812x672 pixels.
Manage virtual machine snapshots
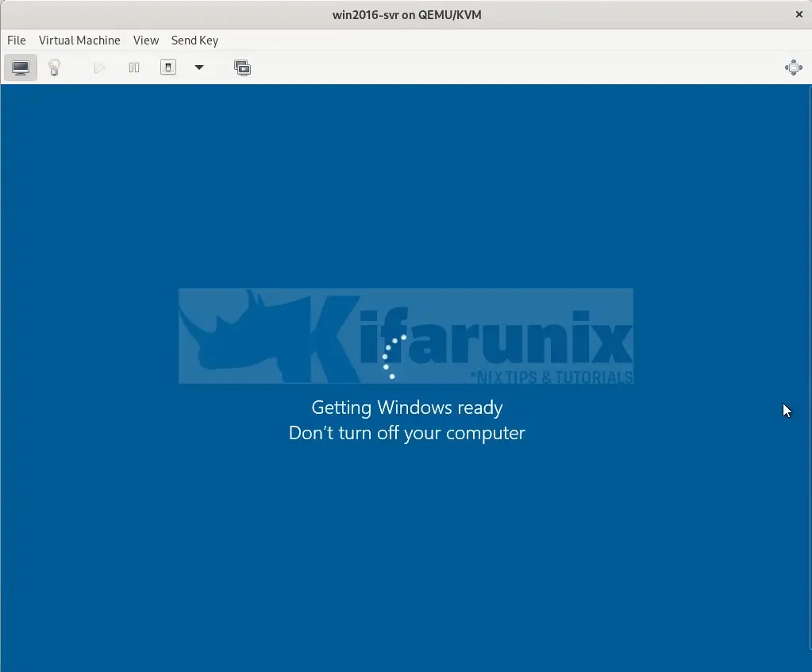click(242, 68)
